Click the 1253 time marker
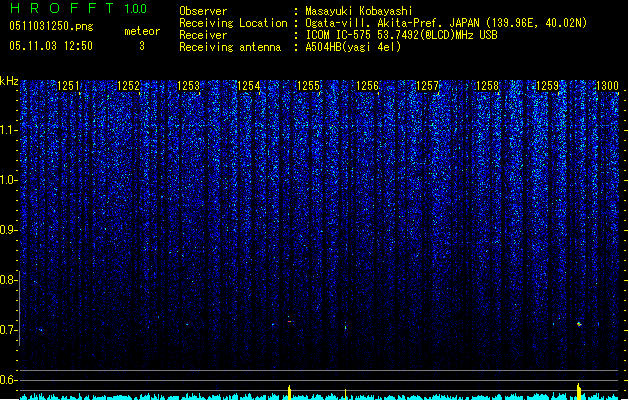 [188, 85]
